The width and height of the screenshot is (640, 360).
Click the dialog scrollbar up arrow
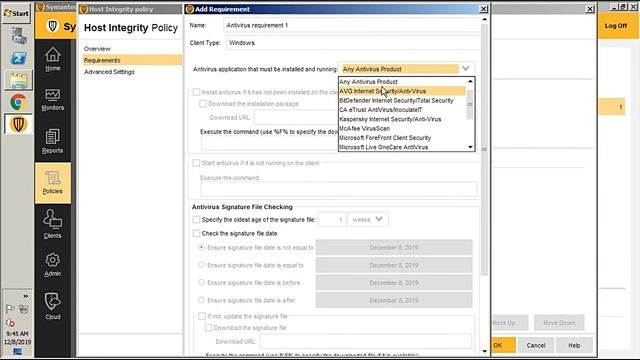[x=484, y=19]
